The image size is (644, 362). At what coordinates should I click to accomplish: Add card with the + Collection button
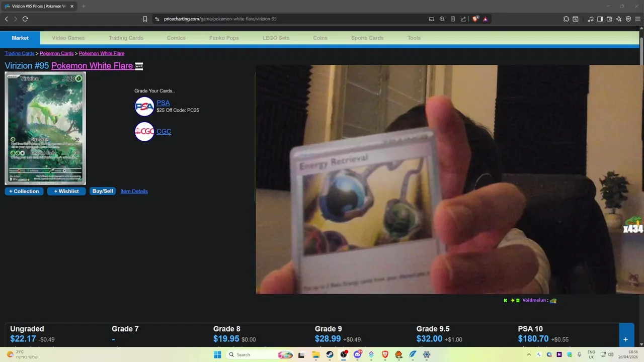pyautogui.click(x=24, y=191)
